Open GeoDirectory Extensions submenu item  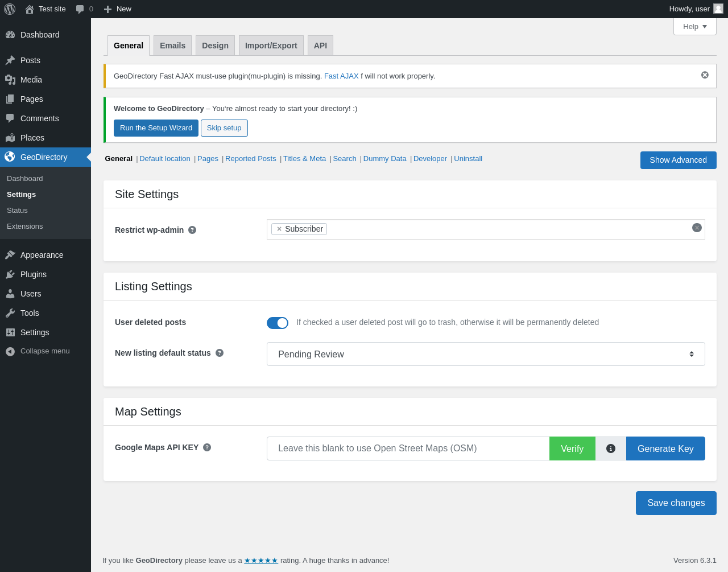pyautogui.click(x=25, y=227)
